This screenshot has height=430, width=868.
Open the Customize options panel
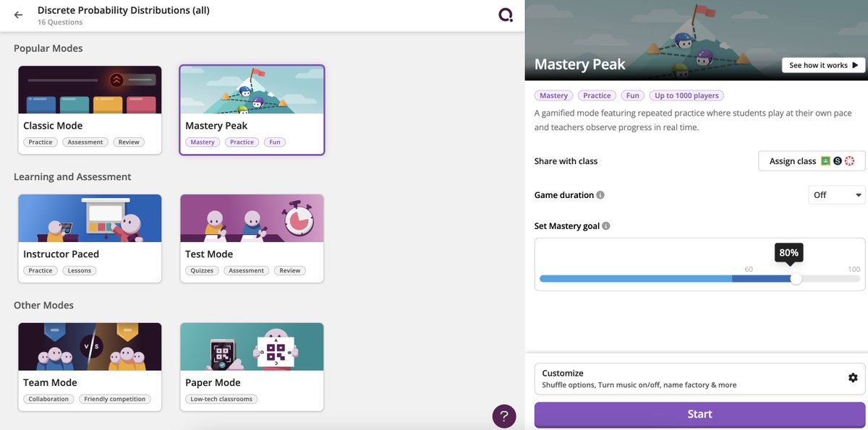click(x=699, y=379)
